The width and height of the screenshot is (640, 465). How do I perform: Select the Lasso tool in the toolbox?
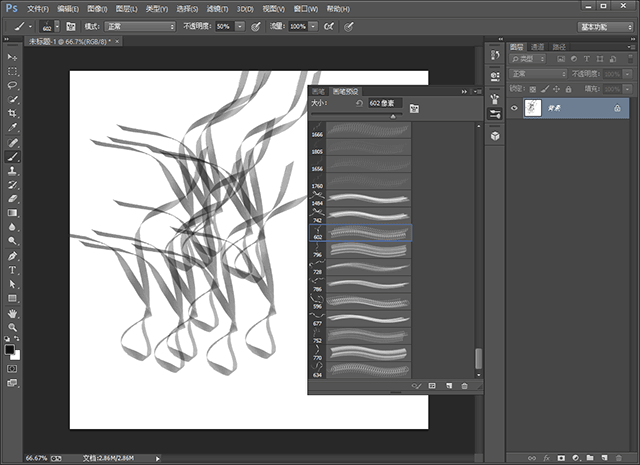(13, 86)
